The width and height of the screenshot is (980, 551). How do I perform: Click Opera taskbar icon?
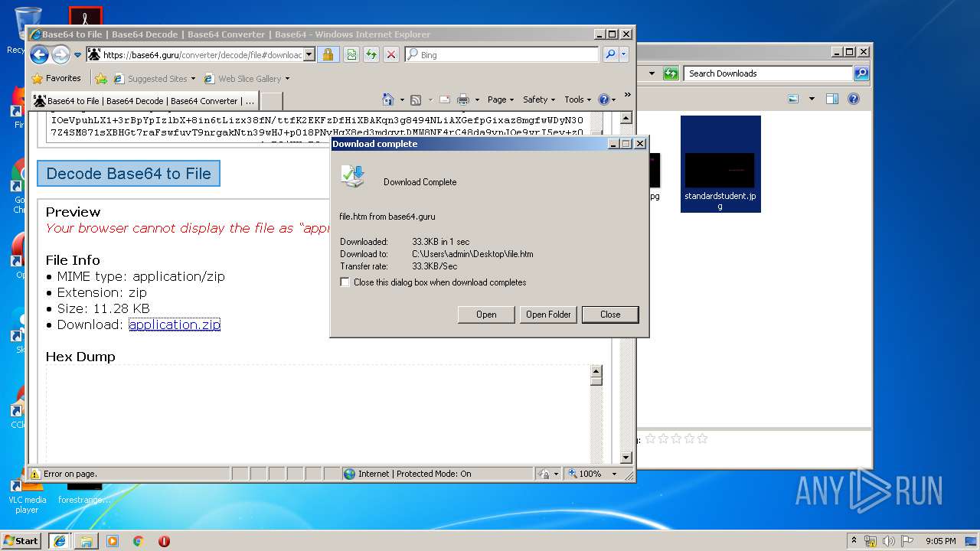pyautogui.click(x=164, y=541)
